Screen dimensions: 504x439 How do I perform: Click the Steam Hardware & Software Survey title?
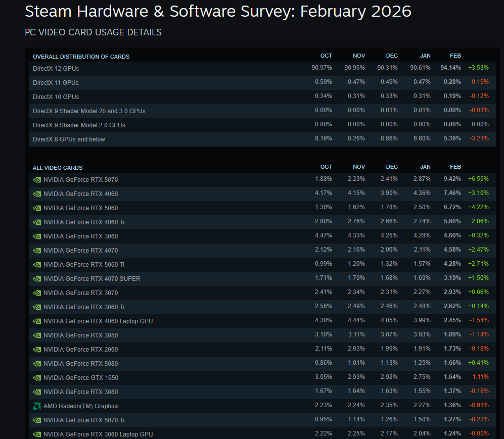tap(218, 12)
